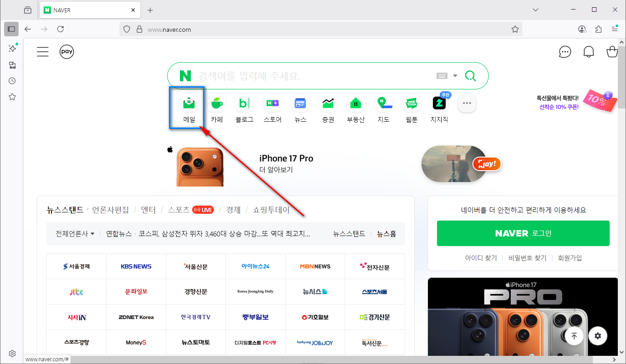Image resolution: width=626 pixels, height=364 pixels.
Task: Open the 웹툰 (Webtoon) service icon
Action: 411,103
